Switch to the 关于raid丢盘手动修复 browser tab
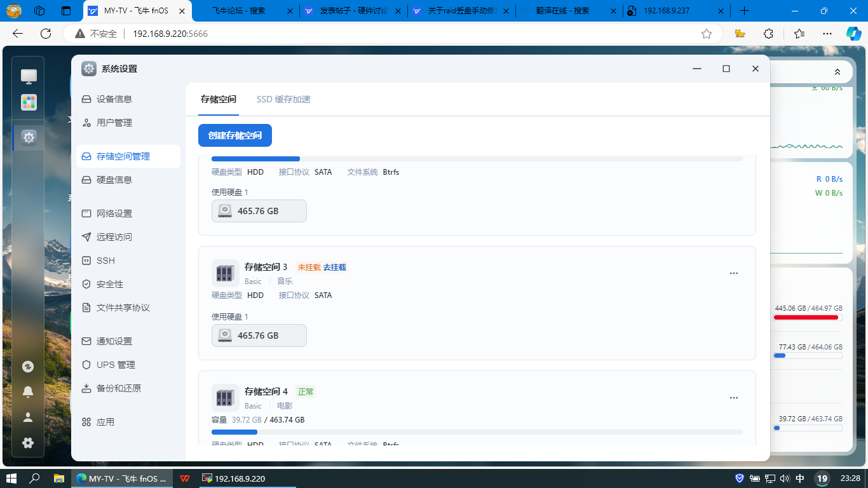 pyautogui.click(x=461, y=11)
